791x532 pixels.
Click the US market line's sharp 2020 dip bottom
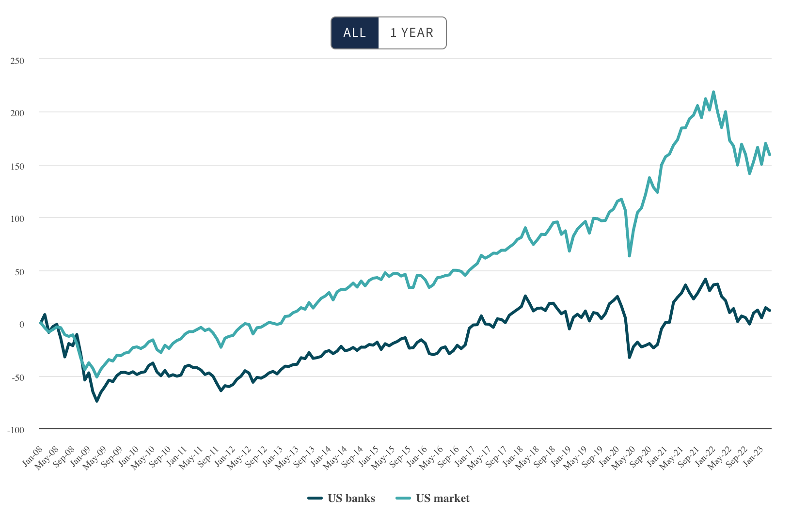point(630,255)
